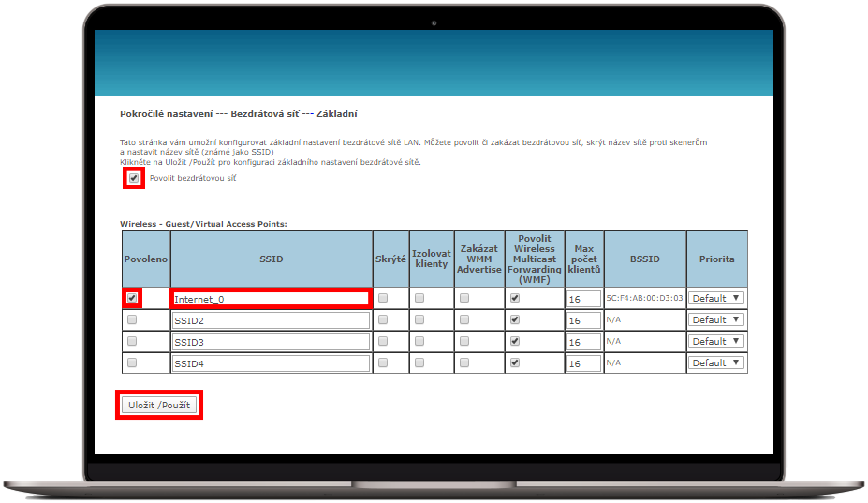Click the 'Uložit /Použít' button
This screenshot has width=868, height=503.
(x=159, y=405)
